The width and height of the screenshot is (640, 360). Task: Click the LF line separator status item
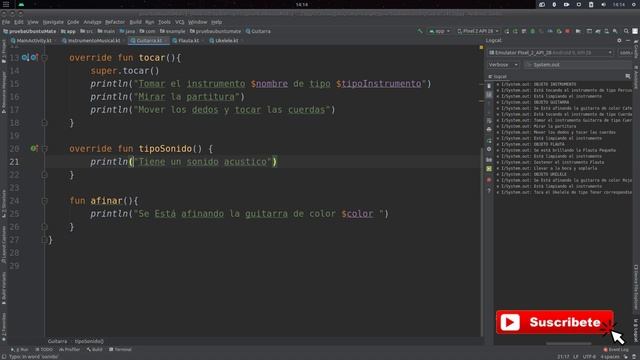click(576, 357)
